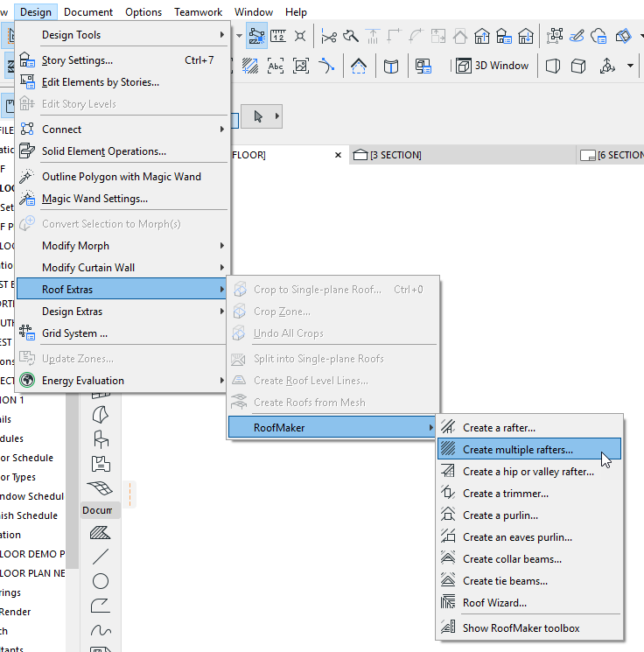Select the Shell tool in toolbox
Image resolution: width=644 pixels, height=652 pixels.
tap(101, 415)
